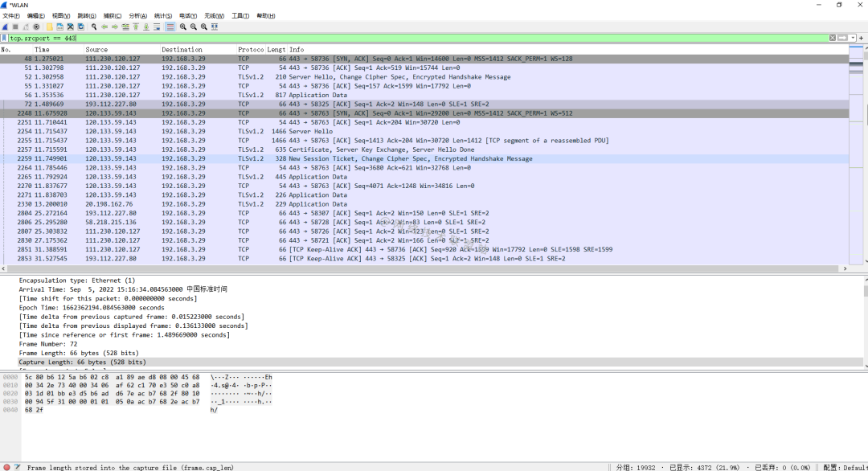
Task: Click the 分组: 19932 status text
Action: (636, 468)
